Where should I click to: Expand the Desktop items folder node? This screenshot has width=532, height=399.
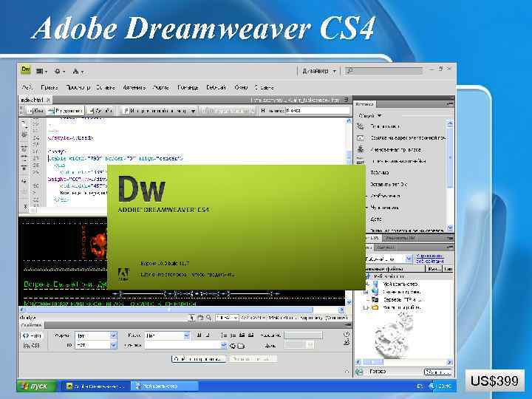pyautogui.click(x=366, y=307)
